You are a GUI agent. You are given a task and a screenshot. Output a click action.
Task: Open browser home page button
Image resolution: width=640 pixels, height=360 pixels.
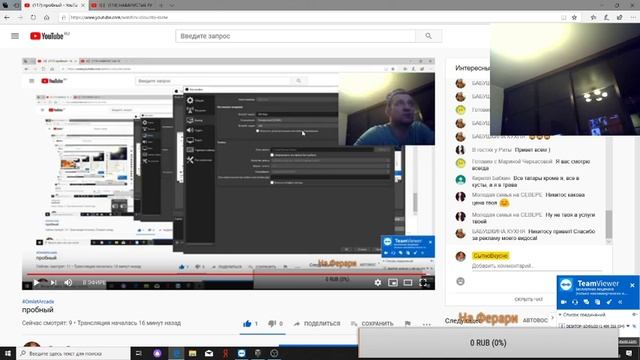[47, 18]
